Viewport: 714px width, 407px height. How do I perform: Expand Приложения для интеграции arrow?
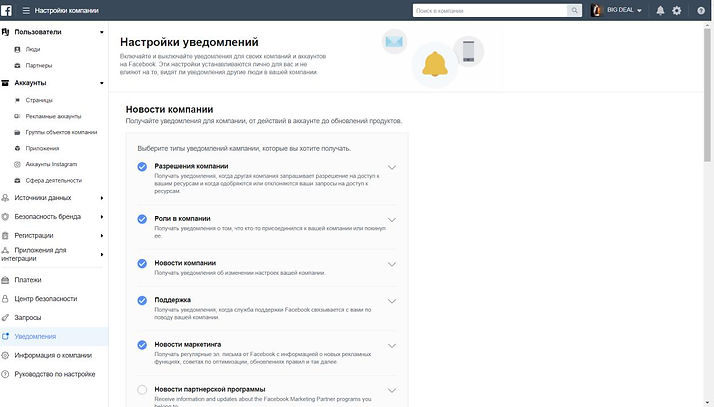(102, 254)
